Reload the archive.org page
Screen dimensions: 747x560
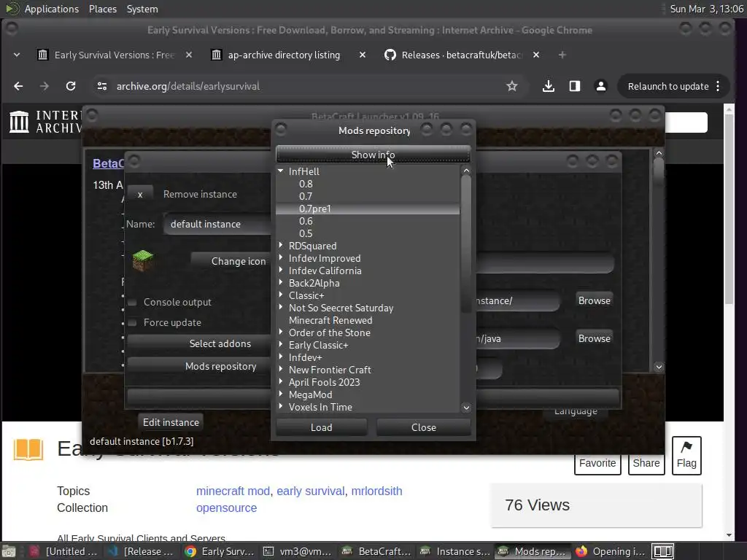[71, 86]
